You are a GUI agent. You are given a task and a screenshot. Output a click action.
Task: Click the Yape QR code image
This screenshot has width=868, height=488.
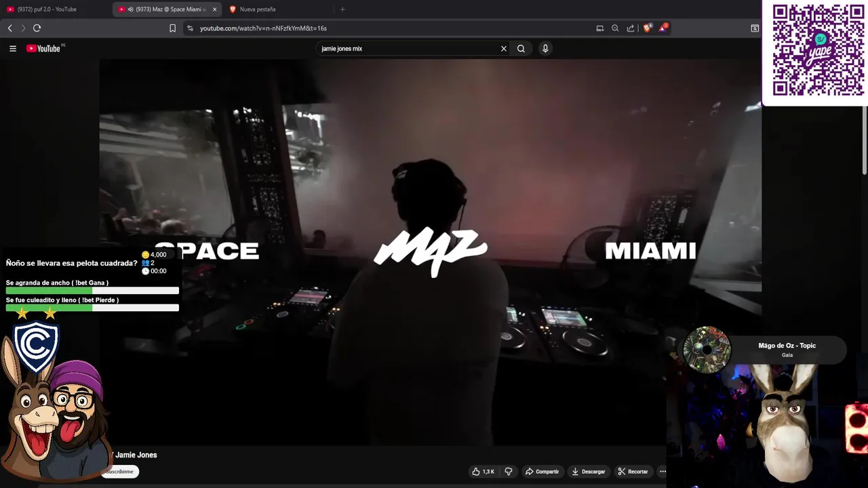click(x=818, y=50)
